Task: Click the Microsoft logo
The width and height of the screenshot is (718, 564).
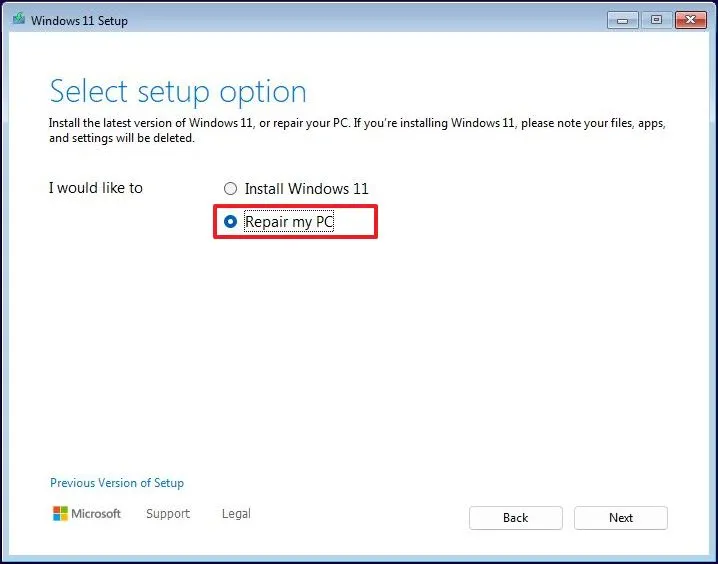Action: [87, 514]
